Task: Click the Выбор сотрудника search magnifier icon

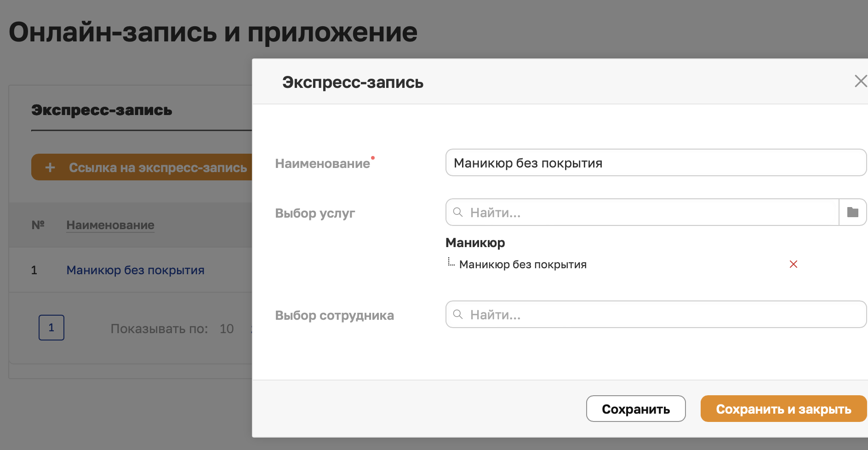Action: (x=458, y=314)
